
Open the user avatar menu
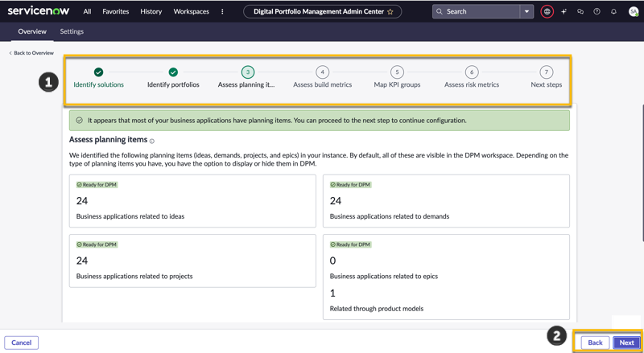pos(634,11)
